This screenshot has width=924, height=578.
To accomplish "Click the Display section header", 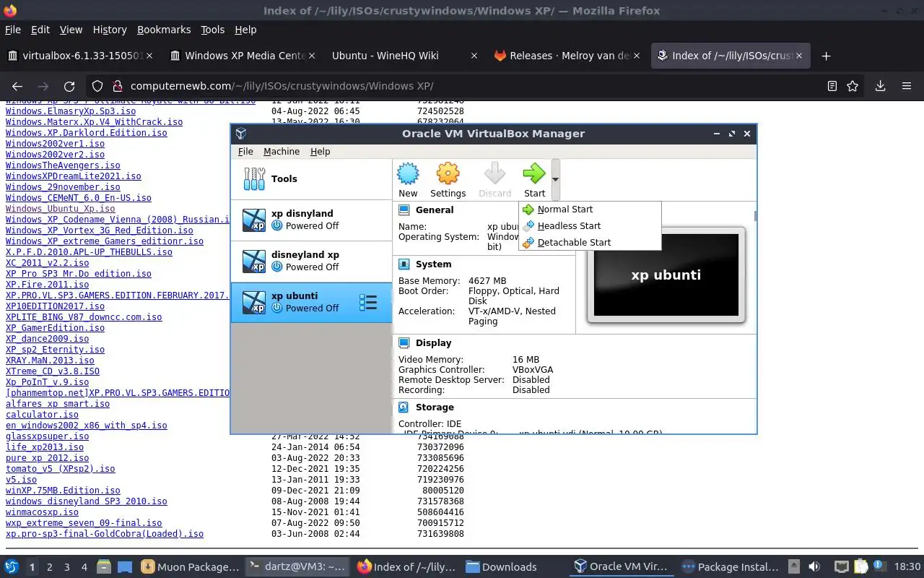I will [433, 342].
